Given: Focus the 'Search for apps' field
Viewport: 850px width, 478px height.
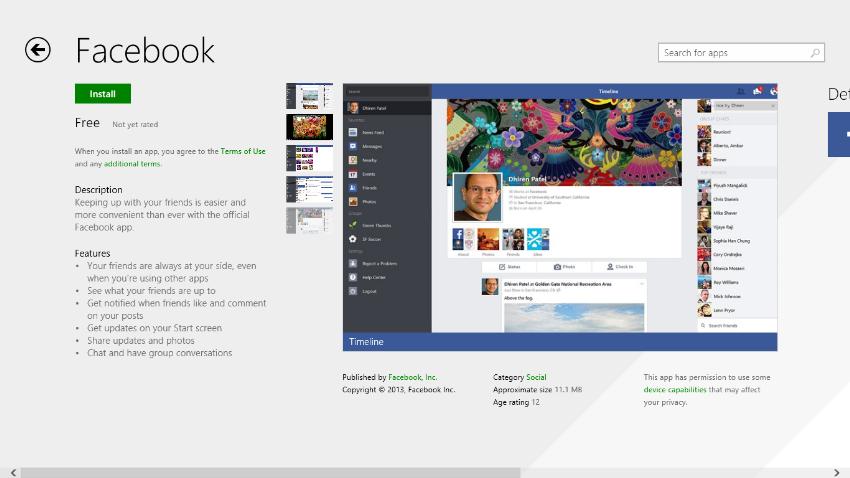Looking at the screenshot, I should pyautogui.click(x=741, y=53).
